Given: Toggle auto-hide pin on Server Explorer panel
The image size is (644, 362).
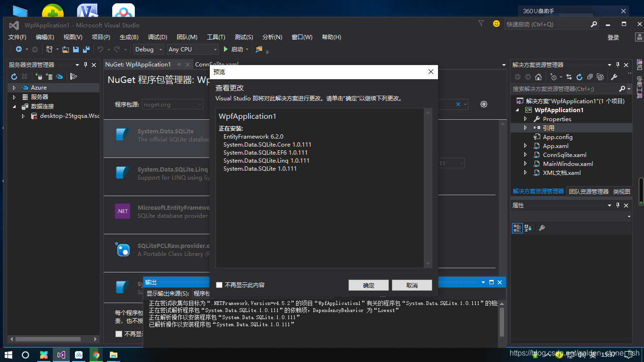Looking at the screenshot, I should pos(85,65).
